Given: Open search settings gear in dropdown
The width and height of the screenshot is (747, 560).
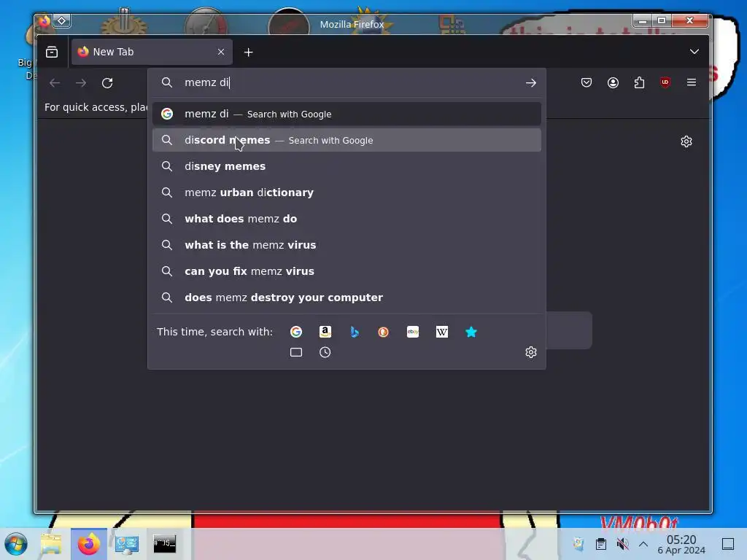Looking at the screenshot, I should point(531,352).
